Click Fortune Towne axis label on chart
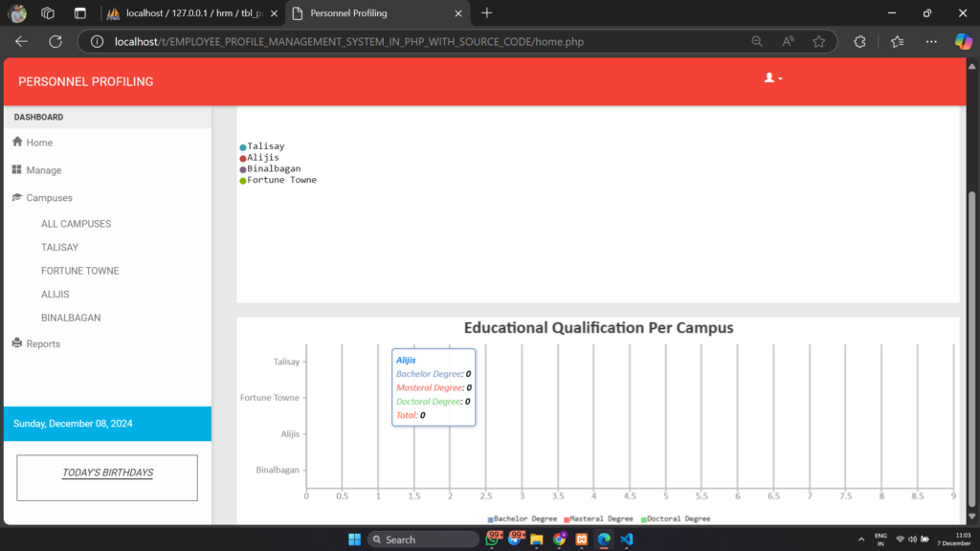Viewport: 980px width, 551px height. coord(270,397)
